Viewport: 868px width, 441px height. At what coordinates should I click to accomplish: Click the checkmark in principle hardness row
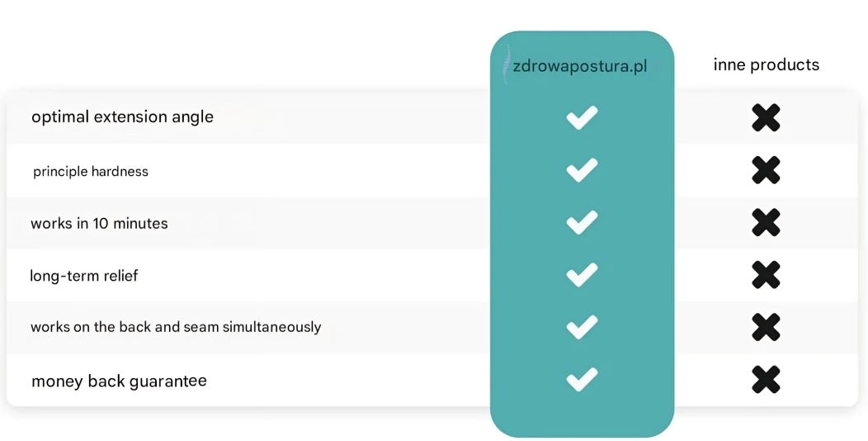pos(582,169)
